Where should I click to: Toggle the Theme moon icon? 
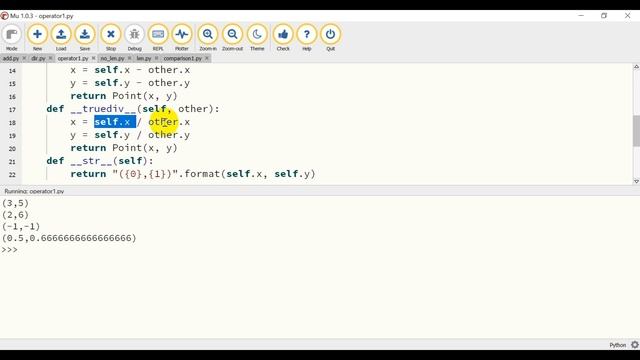point(257,37)
